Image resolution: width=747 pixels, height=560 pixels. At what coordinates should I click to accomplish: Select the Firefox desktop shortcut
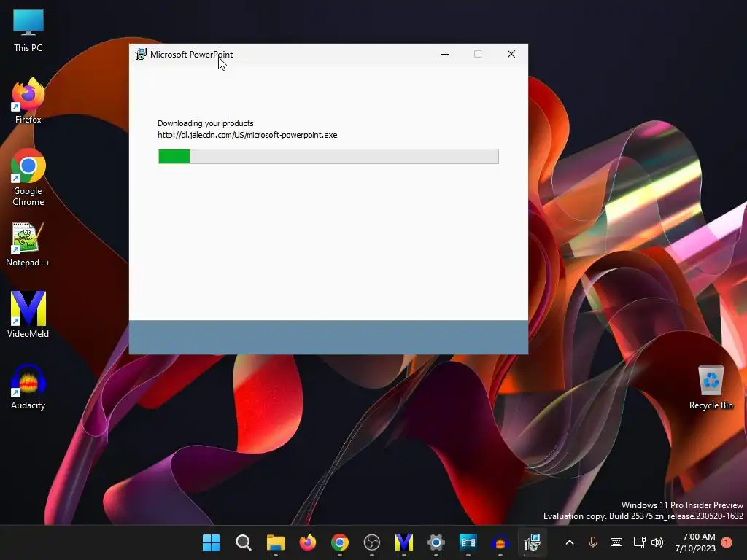click(x=28, y=101)
